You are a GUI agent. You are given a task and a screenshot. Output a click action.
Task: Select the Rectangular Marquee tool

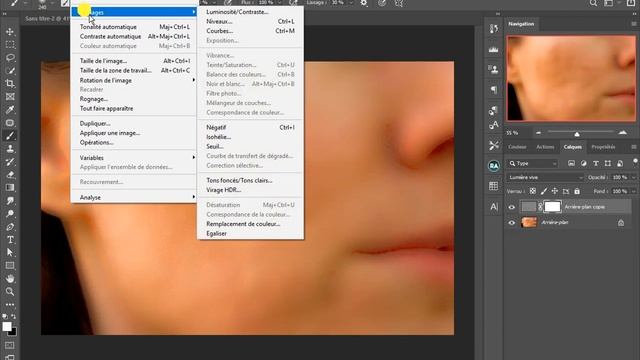(10, 44)
